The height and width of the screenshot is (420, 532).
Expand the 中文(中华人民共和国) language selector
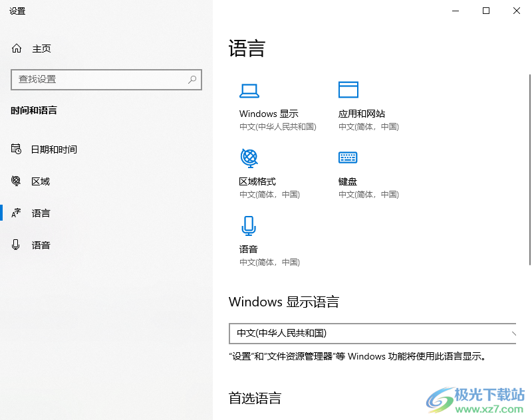pos(372,334)
